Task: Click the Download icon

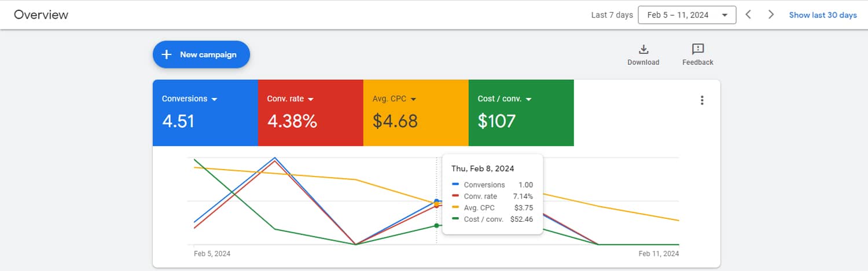Action: pyautogui.click(x=643, y=49)
